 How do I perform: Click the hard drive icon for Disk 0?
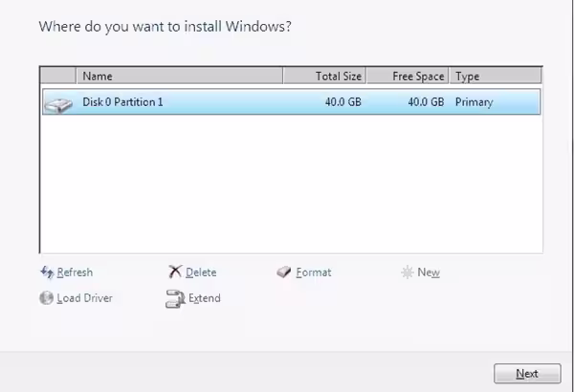click(x=58, y=105)
